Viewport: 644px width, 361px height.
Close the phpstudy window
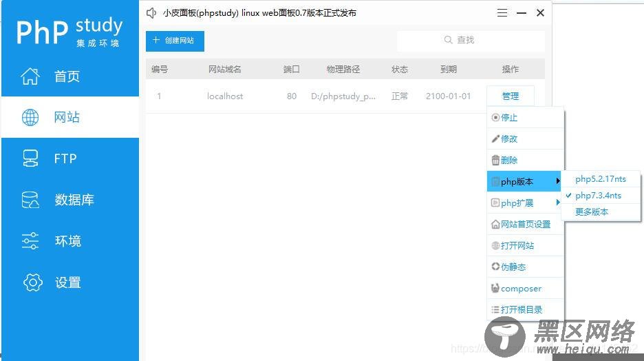(541, 13)
